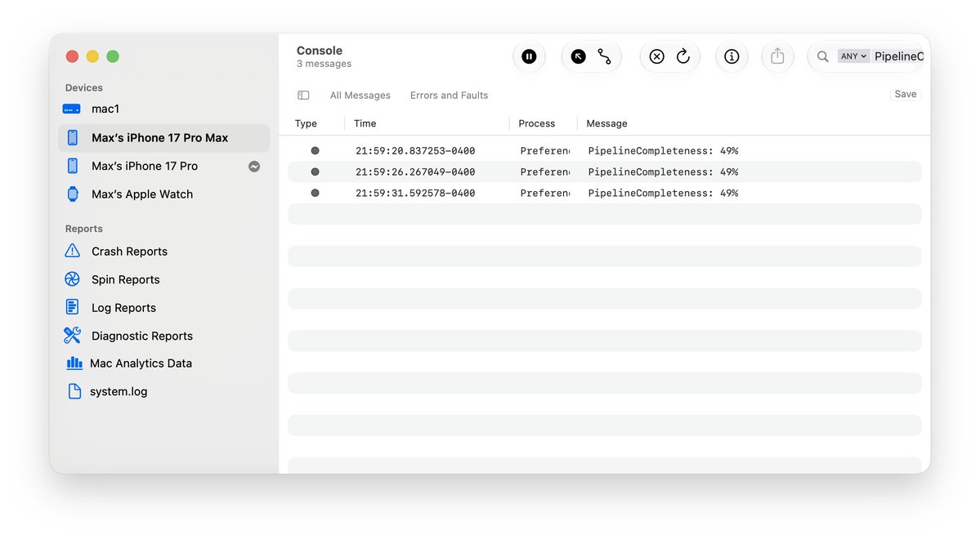Image resolution: width=980 pixels, height=539 pixels.
Task: Click the Apple Watch device icon
Action: (73, 194)
